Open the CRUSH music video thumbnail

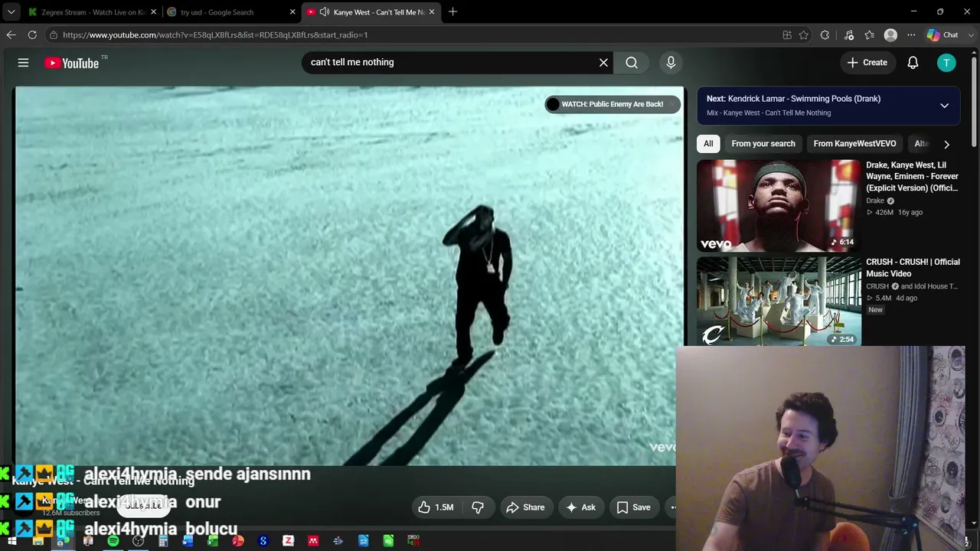click(x=779, y=302)
